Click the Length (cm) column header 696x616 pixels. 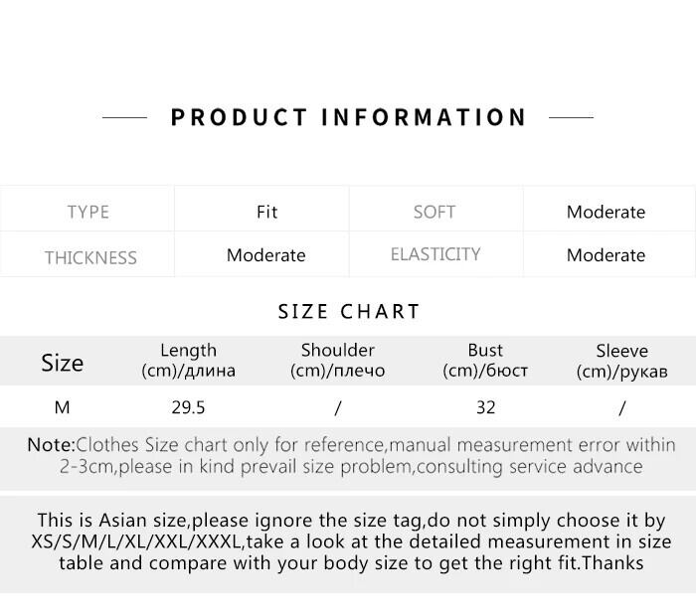point(188,361)
